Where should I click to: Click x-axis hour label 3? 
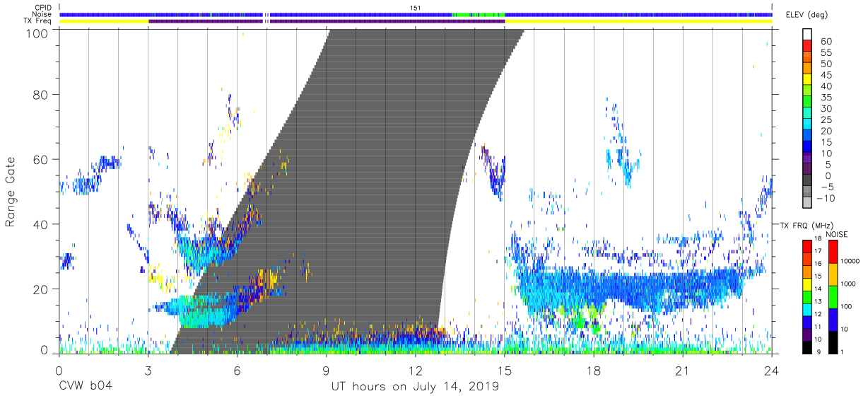[148, 371]
